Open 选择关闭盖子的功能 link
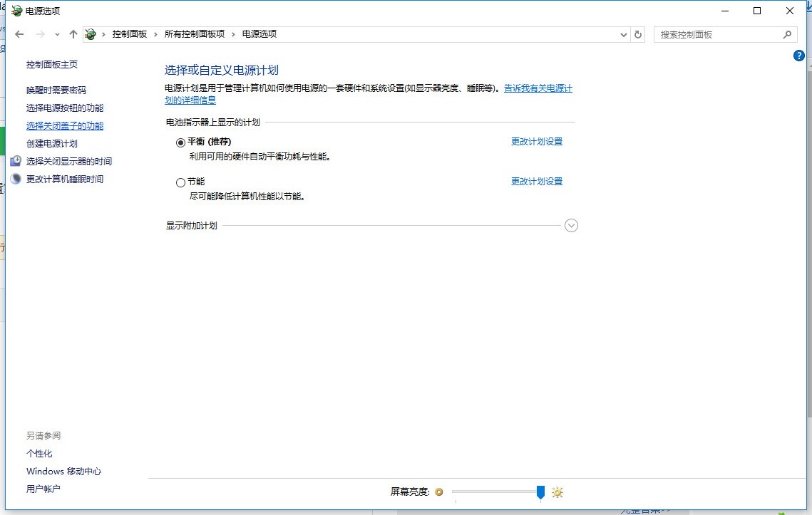This screenshot has height=515, width=812. click(65, 126)
